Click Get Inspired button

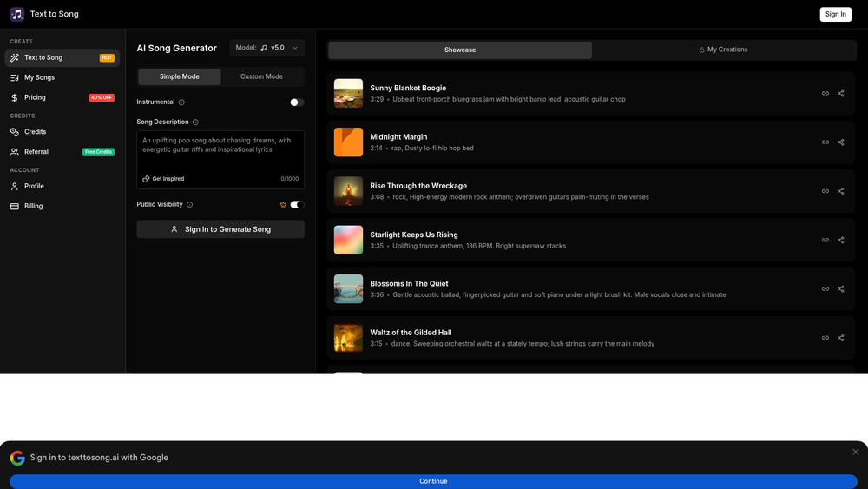point(163,179)
